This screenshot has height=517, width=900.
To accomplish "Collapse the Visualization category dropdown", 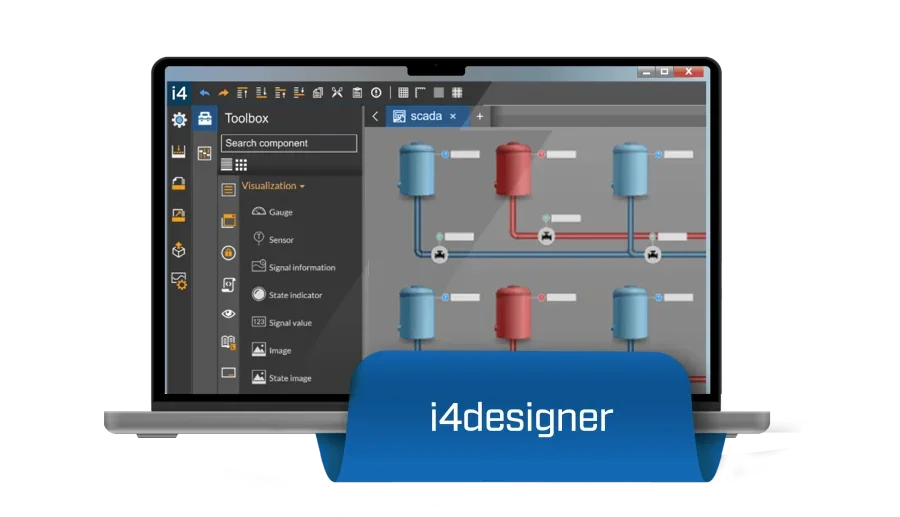I will (x=273, y=186).
